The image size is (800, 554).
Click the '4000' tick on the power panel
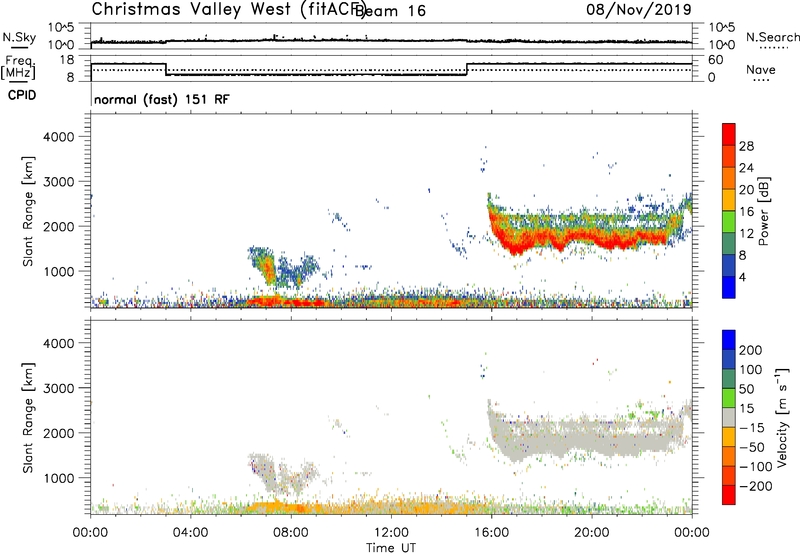[59, 137]
